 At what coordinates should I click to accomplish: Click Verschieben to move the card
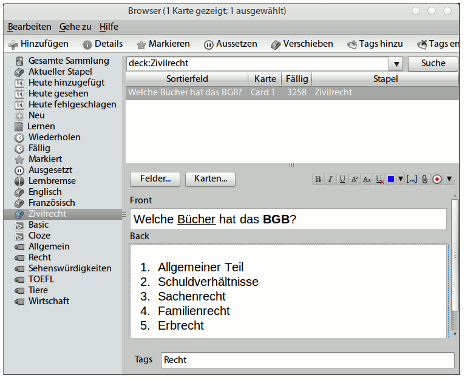302,44
